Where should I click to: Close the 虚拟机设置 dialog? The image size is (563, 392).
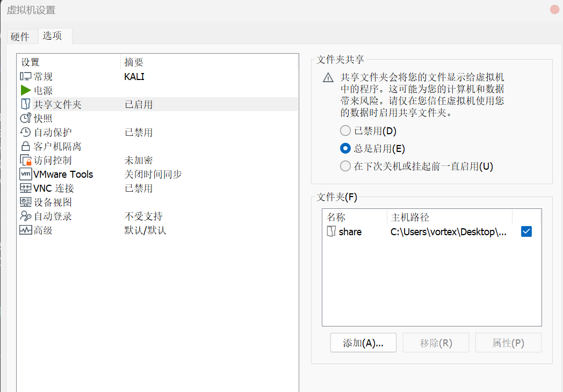(x=555, y=9)
